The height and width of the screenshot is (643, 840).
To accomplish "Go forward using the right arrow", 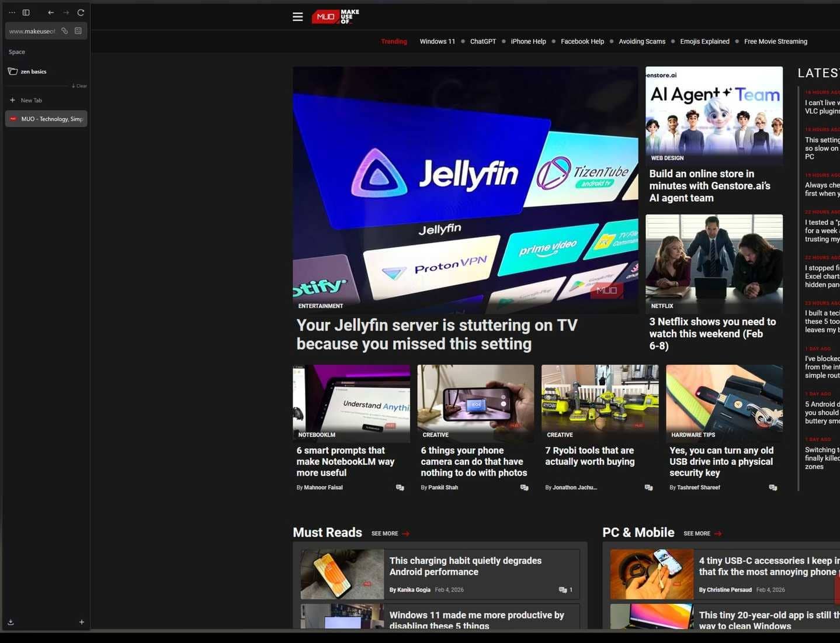I will pos(66,12).
